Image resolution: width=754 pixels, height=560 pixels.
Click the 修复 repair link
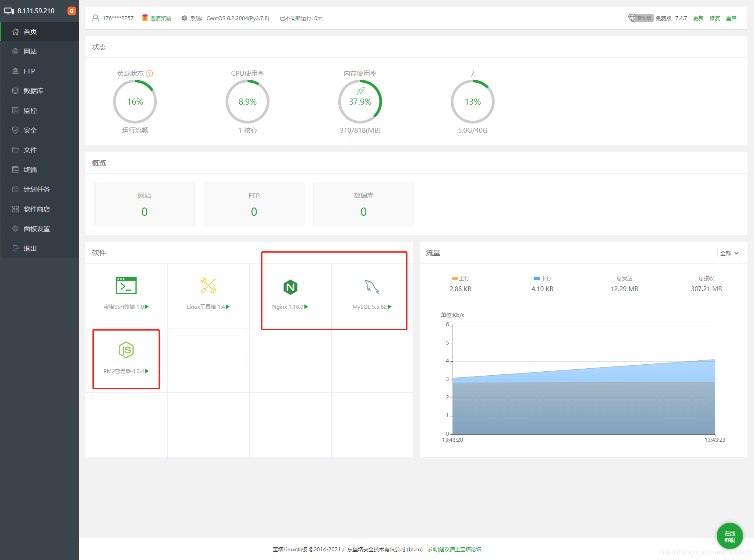(715, 18)
